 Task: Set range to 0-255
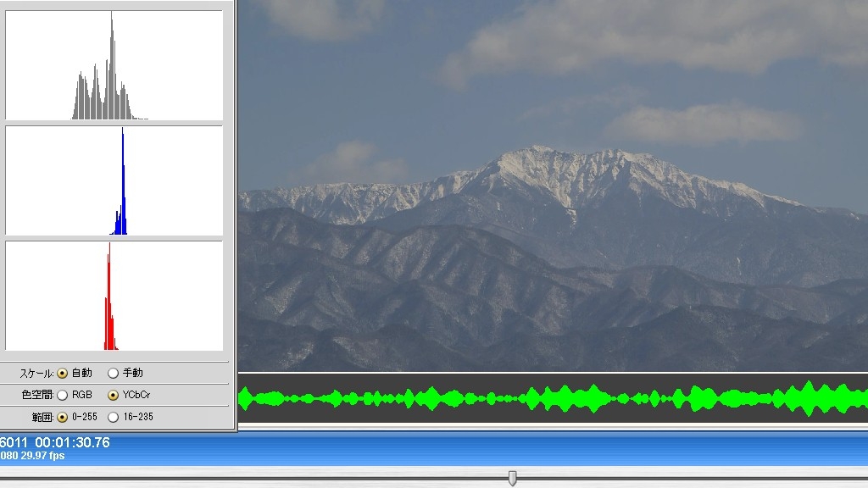(x=63, y=417)
